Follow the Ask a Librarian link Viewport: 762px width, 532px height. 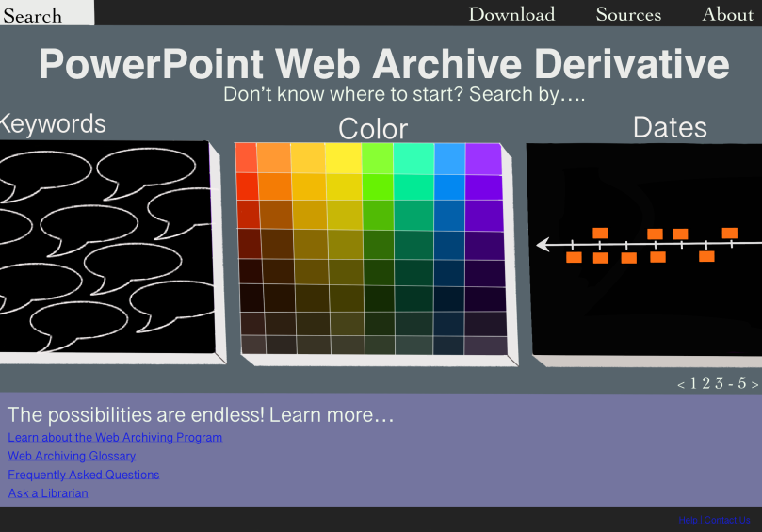pos(48,492)
